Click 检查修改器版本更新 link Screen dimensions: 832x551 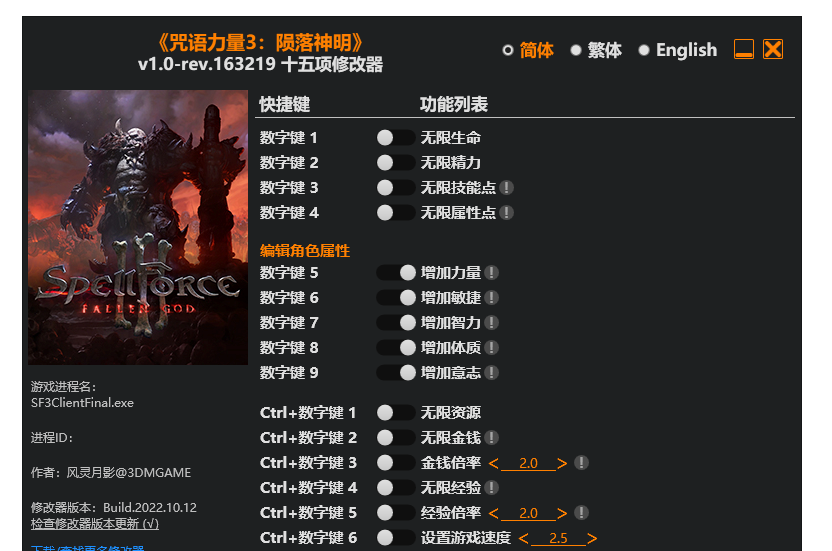pos(94,523)
